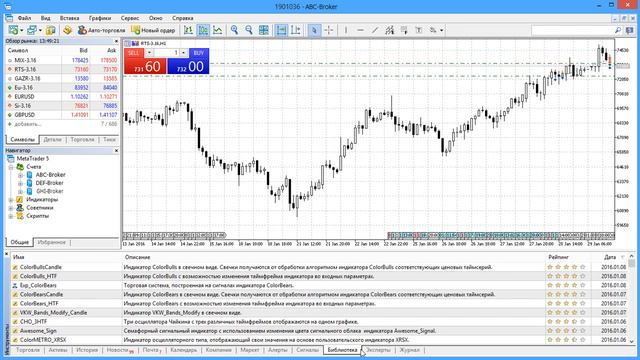Screen dimensions: 640x360
Task: Open dropdown arrow next to SELL
Action: pyautogui.click(x=149, y=53)
